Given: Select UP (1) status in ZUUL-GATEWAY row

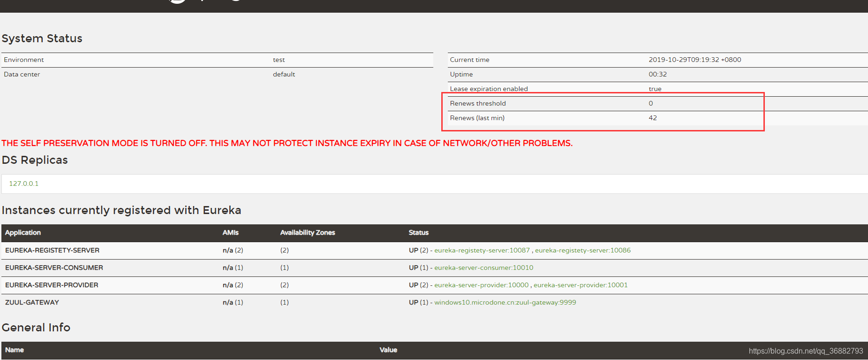Looking at the screenshot, I should (418, 302).
